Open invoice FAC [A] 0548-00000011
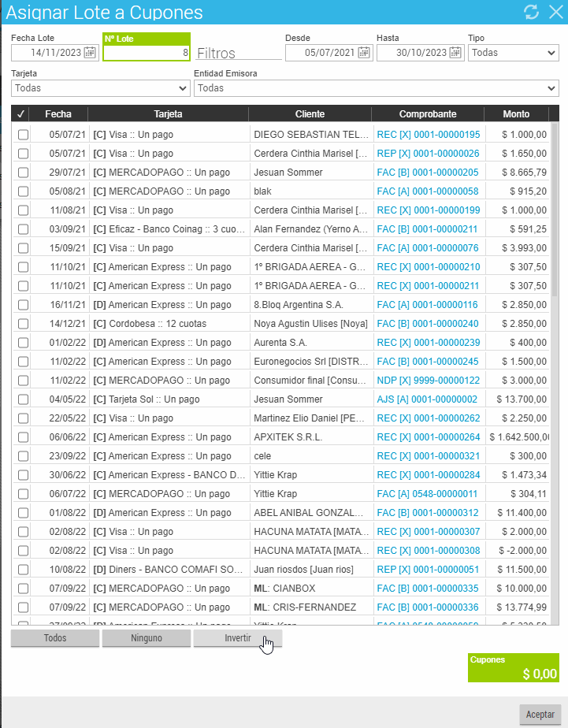Image resolution: width=568 pixels, height=728 pixels. tap(427, 494)
